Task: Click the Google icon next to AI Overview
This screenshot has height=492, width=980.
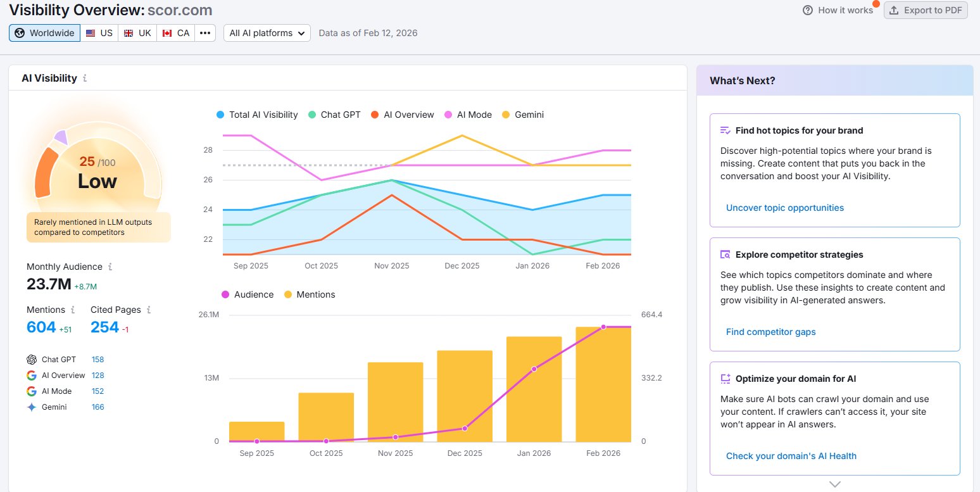Action: (32, 375)
